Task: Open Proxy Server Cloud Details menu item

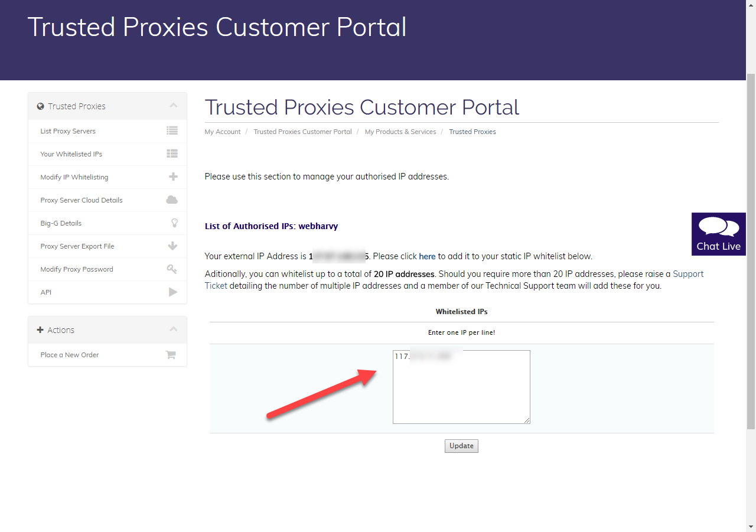Action: coord(82,200)
